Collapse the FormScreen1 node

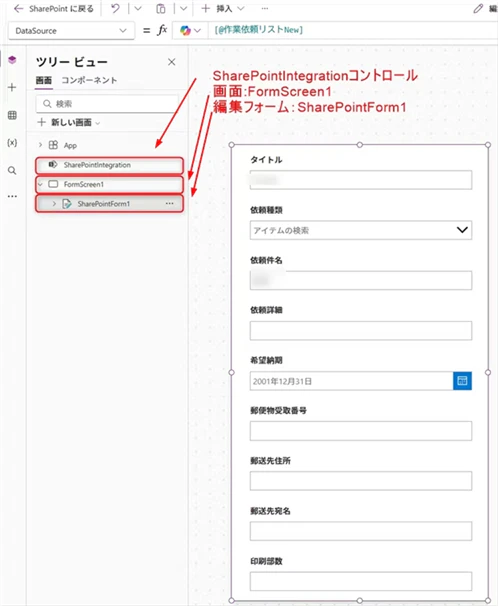coord(40,184)
